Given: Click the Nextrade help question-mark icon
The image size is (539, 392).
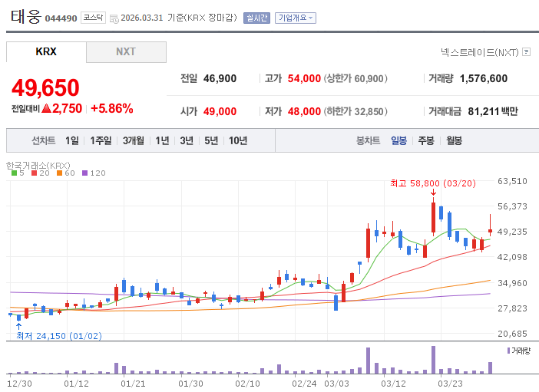Looking at the screenshot, I should [526, 52].
